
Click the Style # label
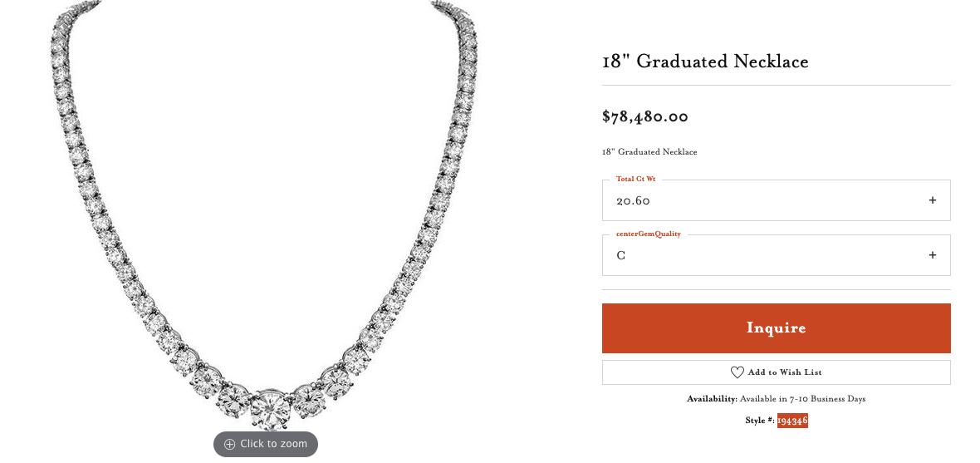click(x=759, y=421)
